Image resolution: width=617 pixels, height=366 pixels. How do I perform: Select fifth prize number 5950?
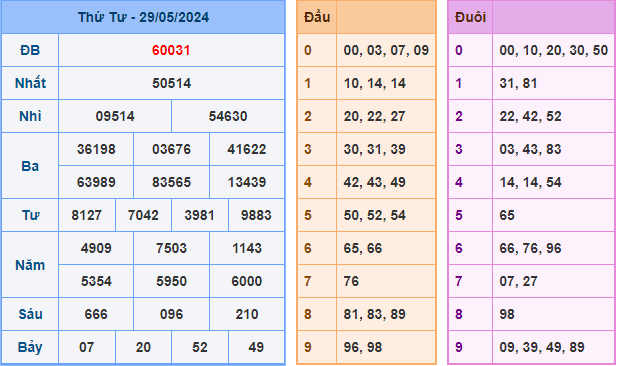[x=172, y=281]
